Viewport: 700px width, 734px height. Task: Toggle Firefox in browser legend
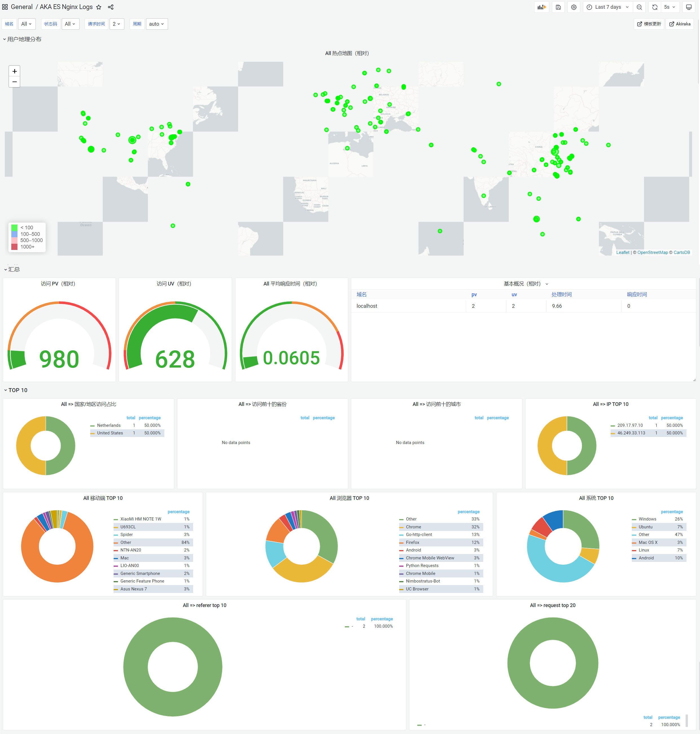(x=412, y=542)
